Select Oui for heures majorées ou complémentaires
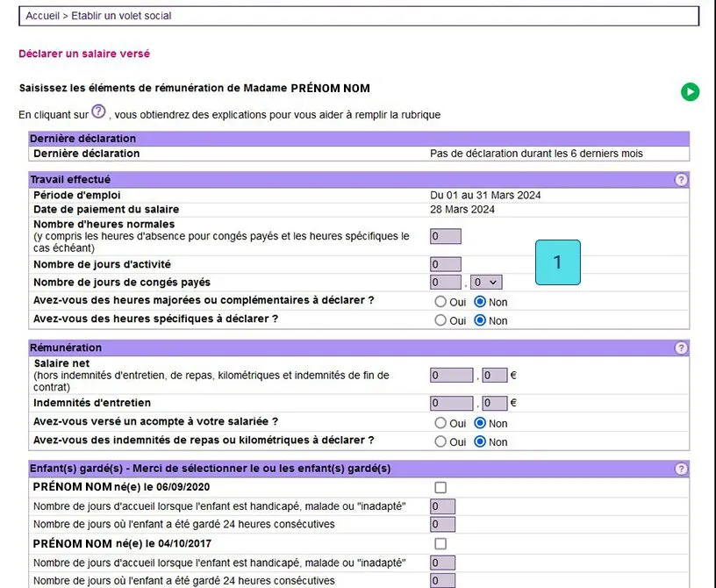 click(440, 302)
